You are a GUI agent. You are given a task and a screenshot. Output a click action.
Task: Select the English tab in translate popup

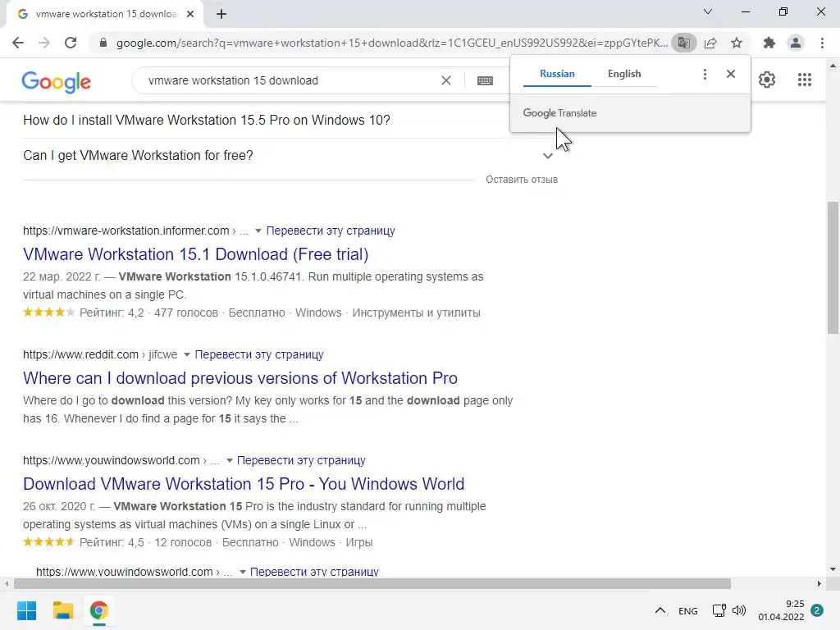point(624,74)
